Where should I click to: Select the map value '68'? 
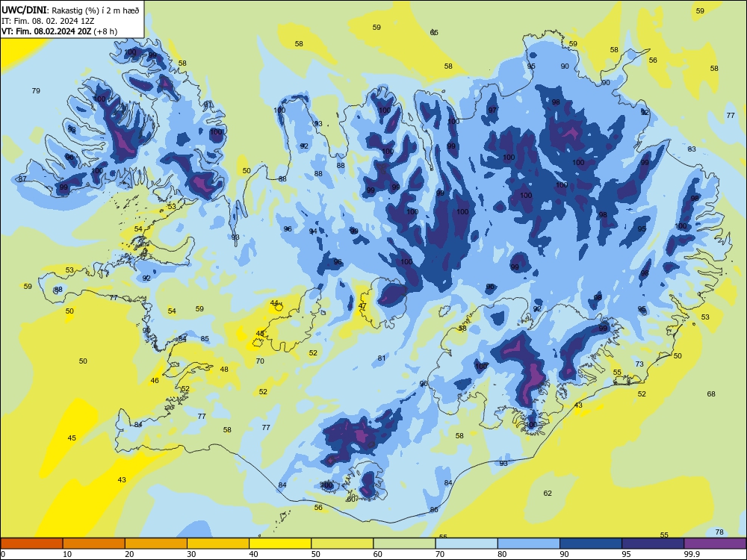[x=711, y=393]
